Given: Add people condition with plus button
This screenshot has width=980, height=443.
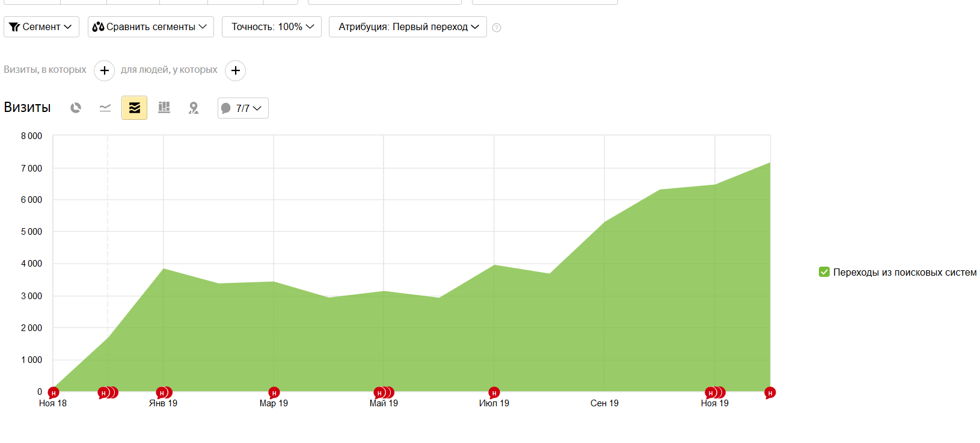Looking at the screenshot, I should 235,70.
